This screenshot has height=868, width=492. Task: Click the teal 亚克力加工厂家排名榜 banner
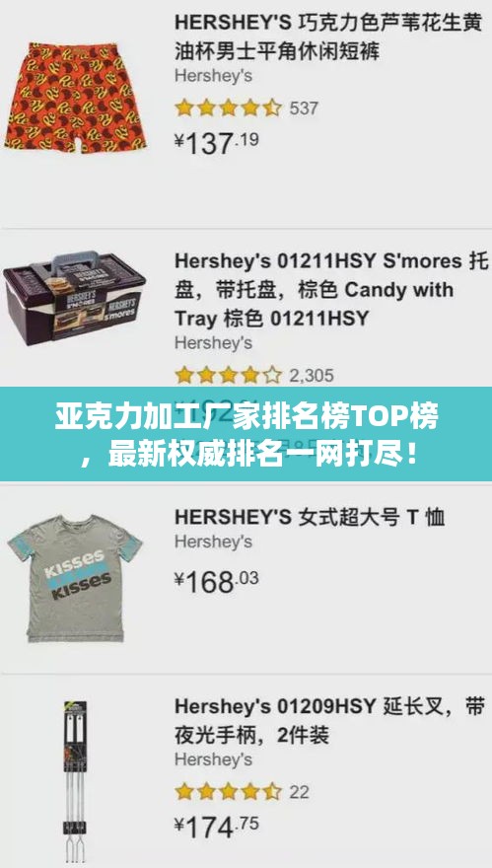point(246,434)
